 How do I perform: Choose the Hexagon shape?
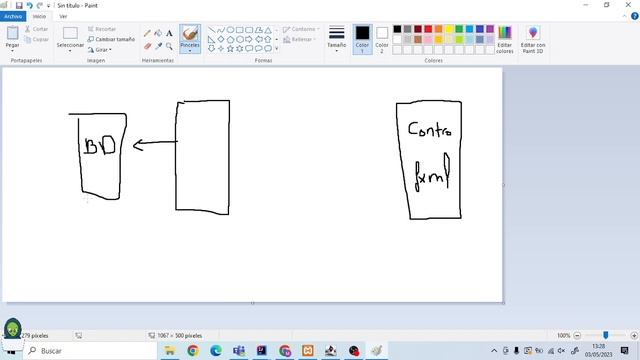(x=240, y=39)
